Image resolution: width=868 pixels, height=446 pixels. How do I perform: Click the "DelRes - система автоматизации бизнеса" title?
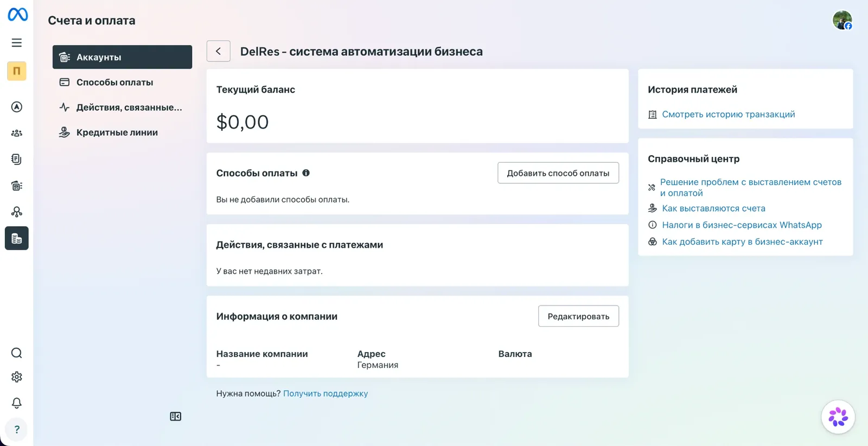[361, 52]
